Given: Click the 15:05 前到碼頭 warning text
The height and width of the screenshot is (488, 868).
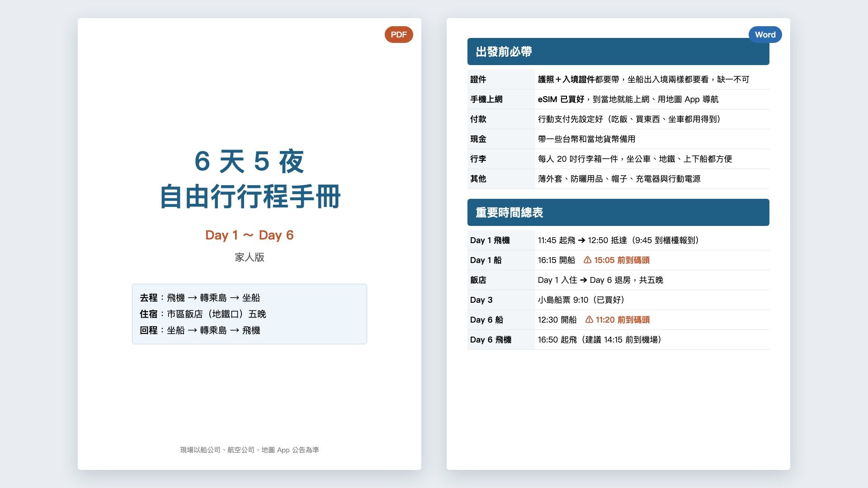Looking at the screenshot, I should tap(622, 260).
